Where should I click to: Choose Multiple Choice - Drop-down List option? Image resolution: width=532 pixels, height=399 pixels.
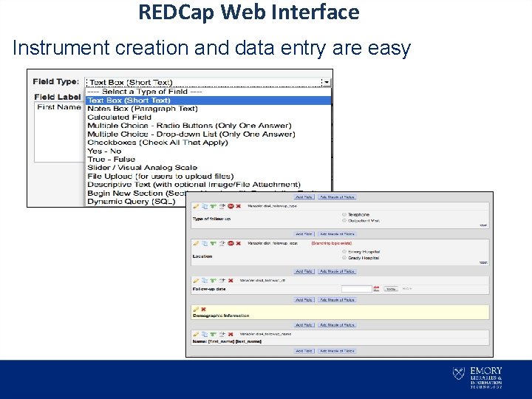pyautogui.click(x=208, y=134)
